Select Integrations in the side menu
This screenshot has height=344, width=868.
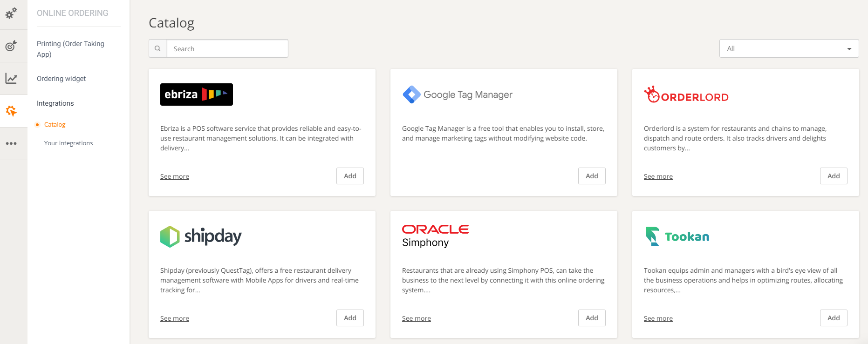point(55,103)
